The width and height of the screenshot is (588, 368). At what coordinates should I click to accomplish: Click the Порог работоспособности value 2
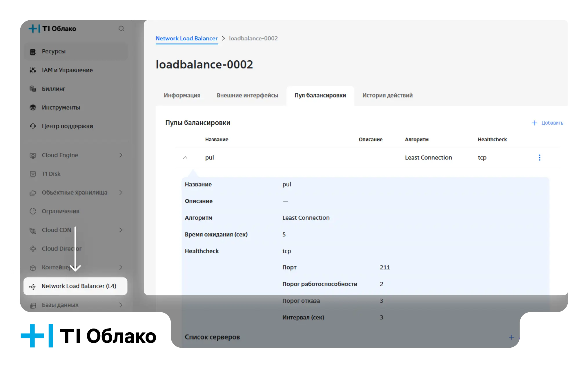click(x=382, y=284)
